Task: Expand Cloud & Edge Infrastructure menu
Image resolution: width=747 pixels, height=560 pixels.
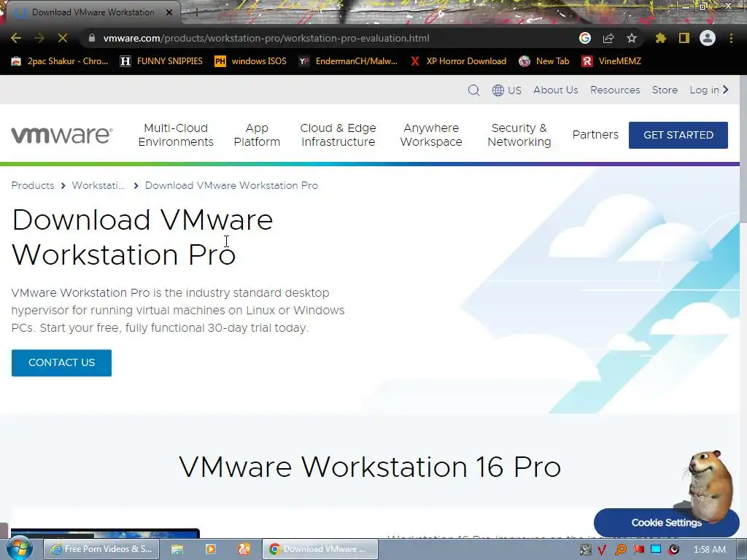Action: coord(338,135)
